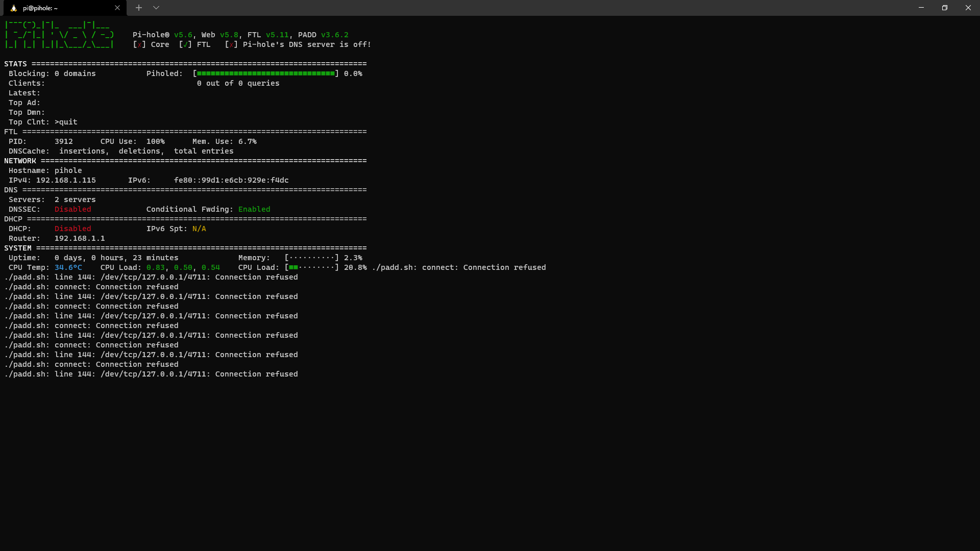Viewport: 980px width, 551px height.
Task: Click memory percentage 2.3%
Action: [353, 258]
